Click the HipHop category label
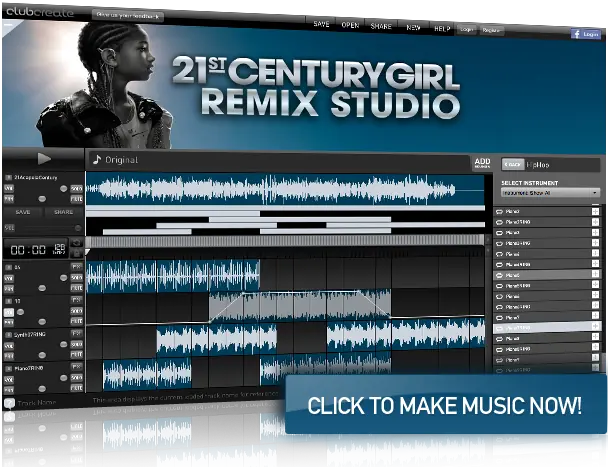608x467 pixels. pyautogui.click(x=537, y=165)
